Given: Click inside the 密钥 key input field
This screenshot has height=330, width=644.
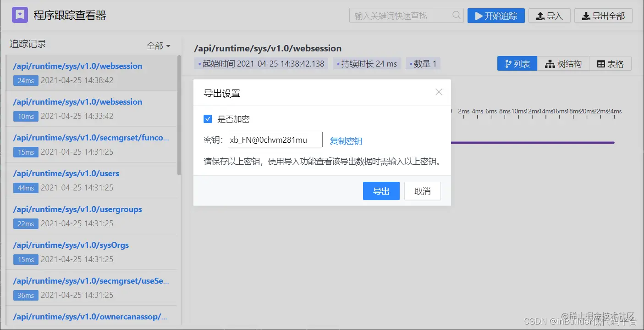Looking at the screenshot, I should click(x=274, y=140).
